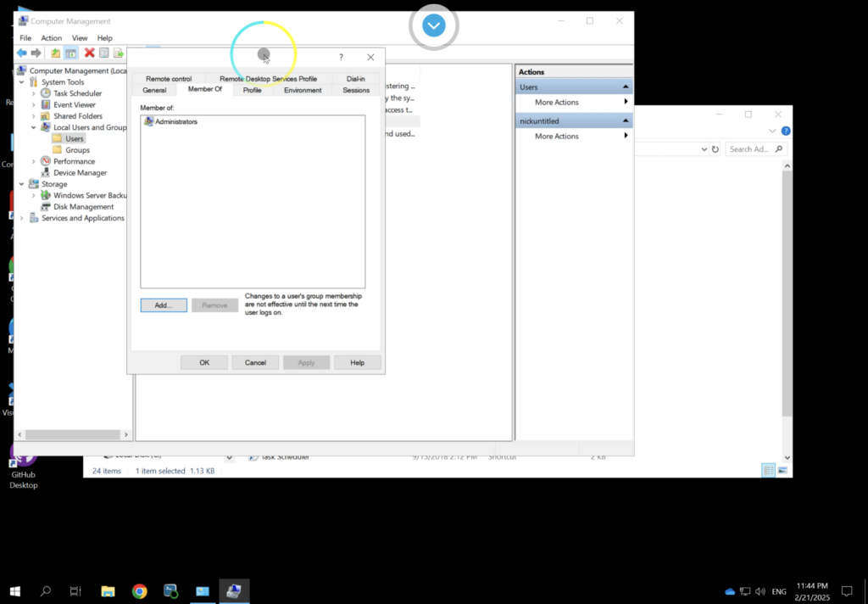Expand the Performance tree node
The height and width of the screenshot is (604, 868).
tap(34, 161)
